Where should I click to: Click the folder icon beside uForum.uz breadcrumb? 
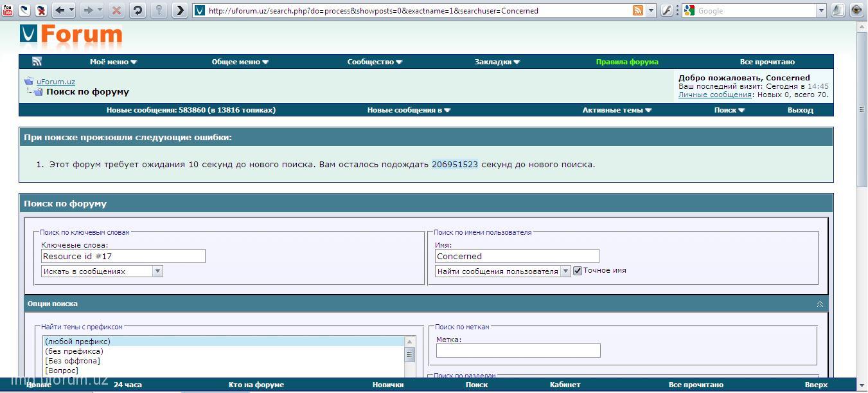[x=29, y=82]
